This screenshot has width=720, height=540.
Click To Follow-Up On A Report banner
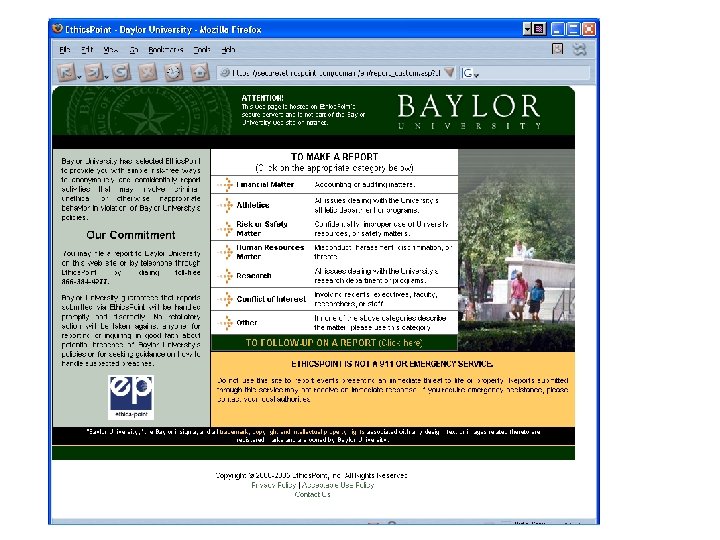click(x=334, y=343)
